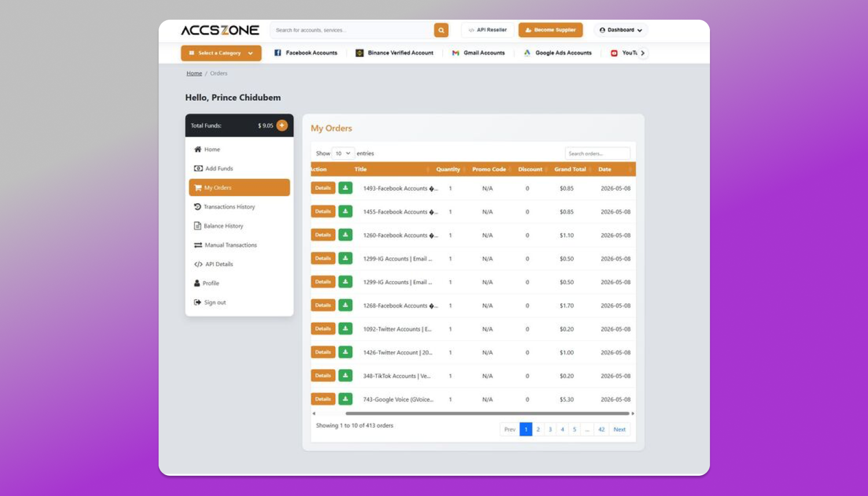View Details for order 743-Google Voice
The height and width of the screenshot is (496, 868).
click(x=323, y=399)
